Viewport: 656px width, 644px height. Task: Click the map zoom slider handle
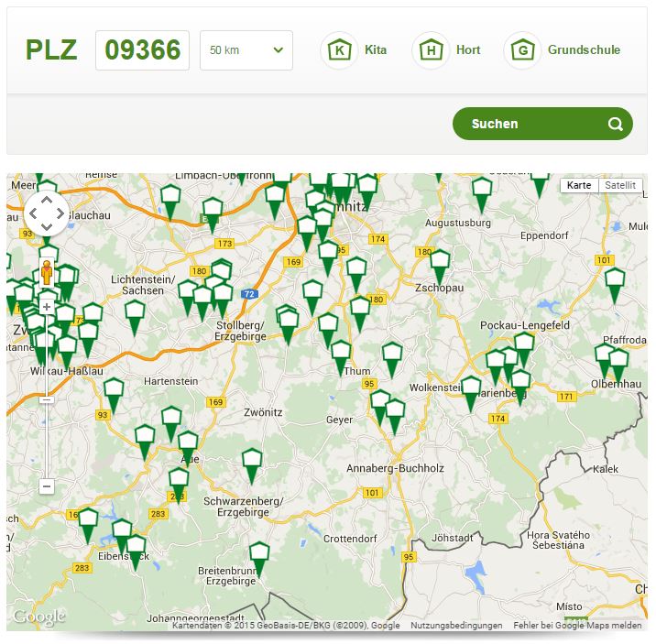(x=47, y=400)
